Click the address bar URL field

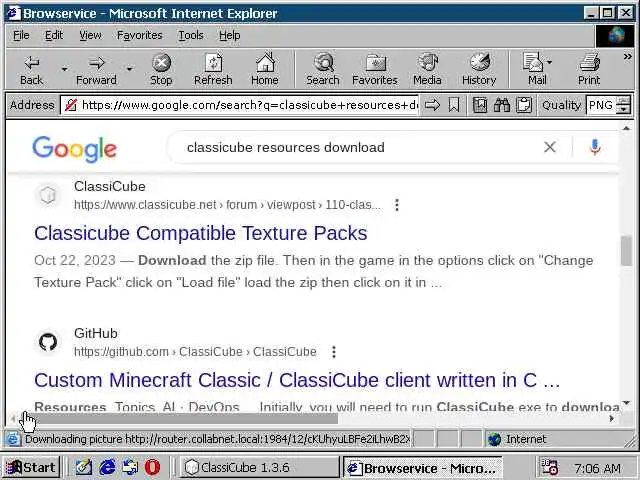pos(249,105)
